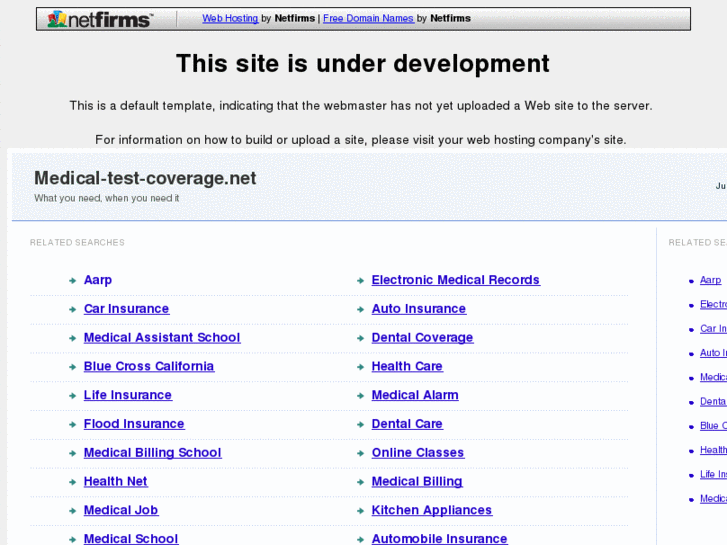Open the Dental Coverage link

coord(422,338)
